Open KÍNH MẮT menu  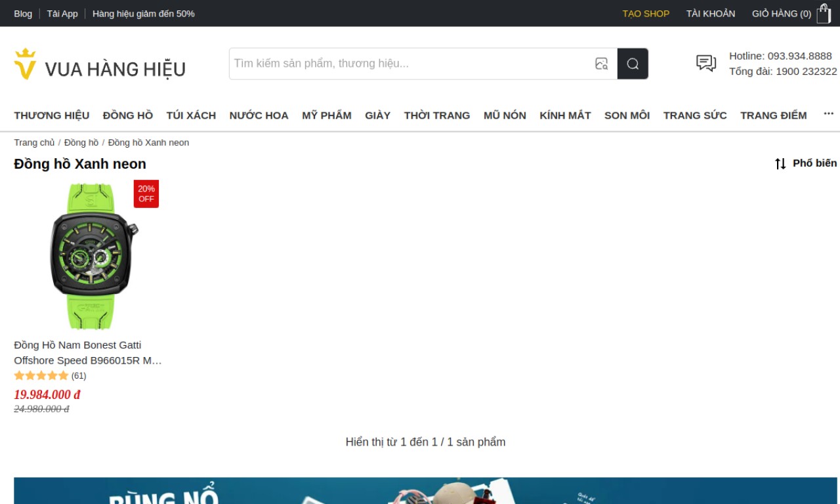[x=565, y=115]
